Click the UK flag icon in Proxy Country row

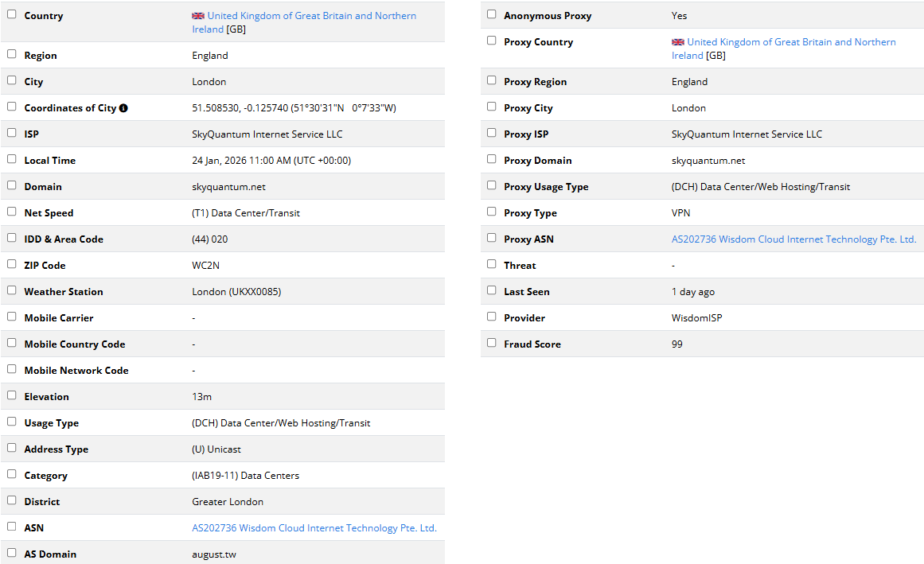pyautogui.click(x=678, y=42)
